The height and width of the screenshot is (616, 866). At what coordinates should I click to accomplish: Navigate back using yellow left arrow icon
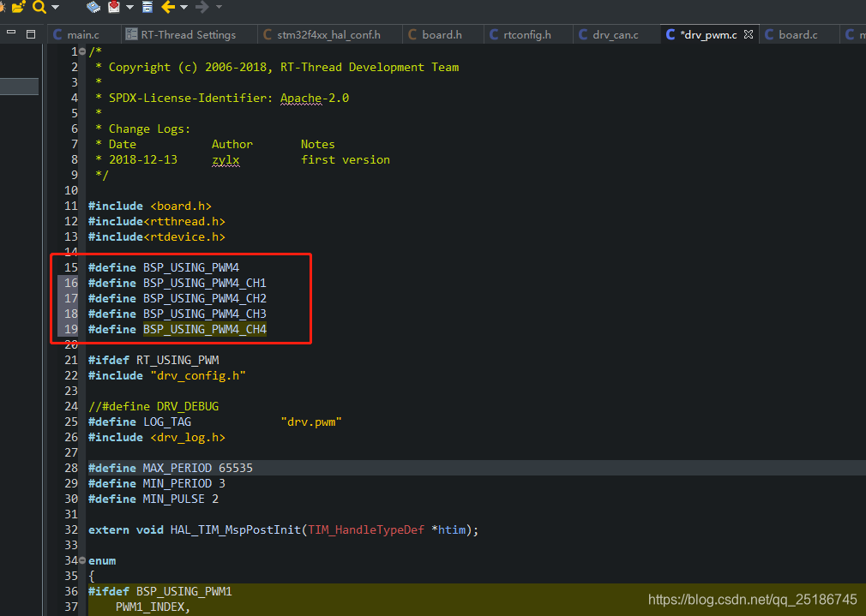[168, 7]
